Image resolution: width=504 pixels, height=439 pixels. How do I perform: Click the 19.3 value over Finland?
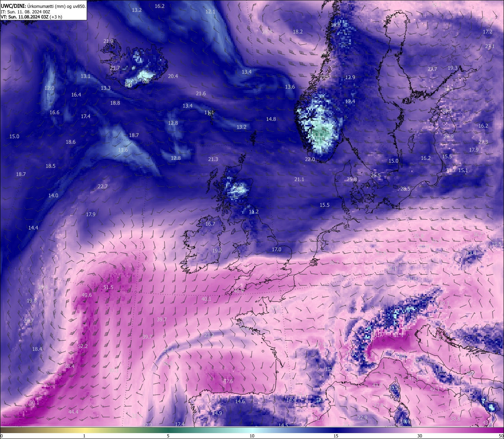453,68
